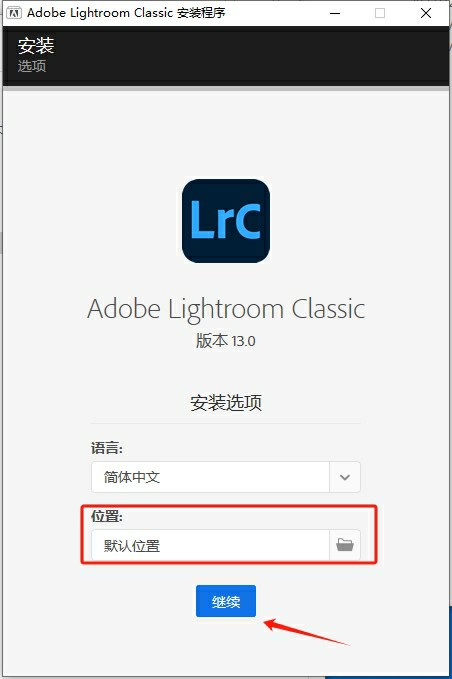Image resolution: width=452 pixels, height=679 pixels.
Task: Expand the language dropdown chevron
Action: pyautogui.click(x=345, y=477)
